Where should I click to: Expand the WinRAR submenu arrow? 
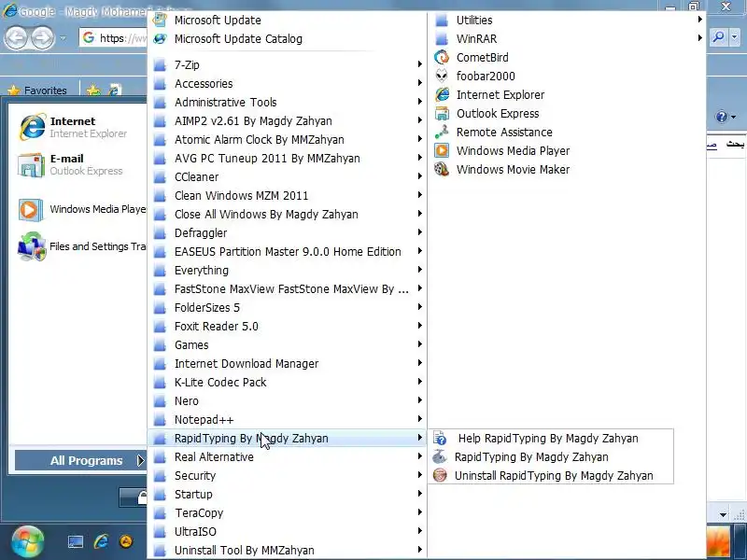click(x=699, y=38)
